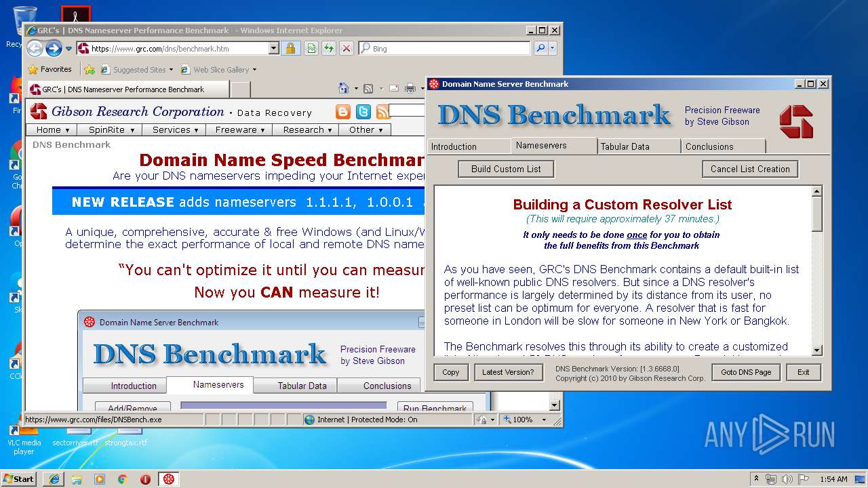Click the network tray icon
Viewport: 868px width, 488px height.
pyautogui.click(x=772, y=479)
